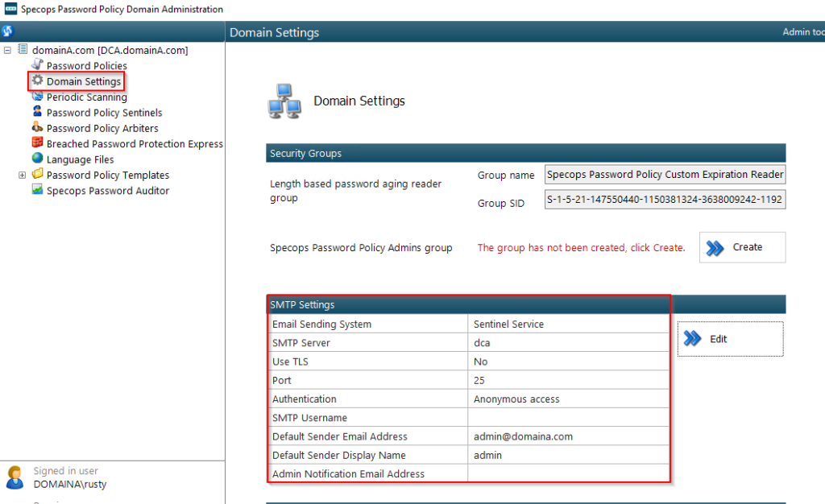Screen dimensions: 825x504
Task: Click the Password Policy Templates folder icon
Action: coord(37,174)
